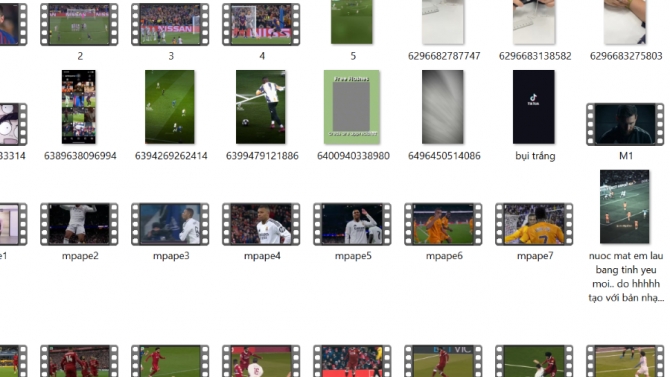Select the nuoc mat em lau video thumbnail

click(625, 207)
